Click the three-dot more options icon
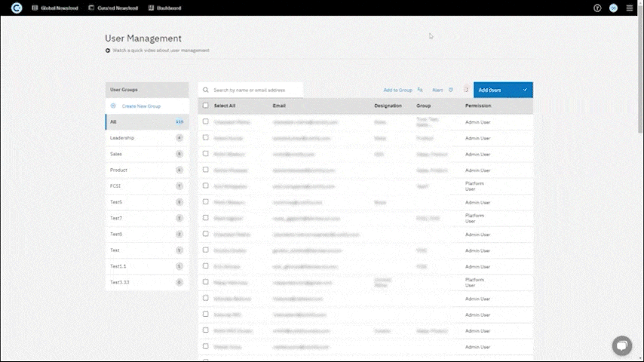The height and width of the screenshot is (362, 644). coord(466,90)
